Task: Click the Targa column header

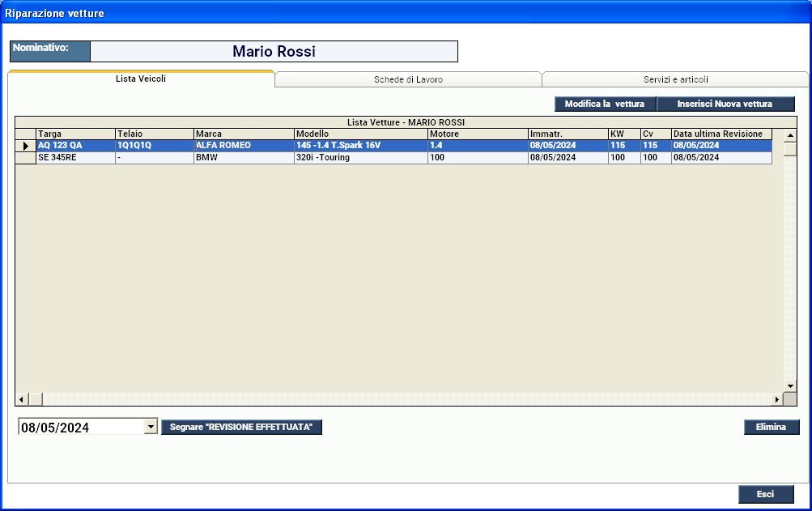Action: 74,134
